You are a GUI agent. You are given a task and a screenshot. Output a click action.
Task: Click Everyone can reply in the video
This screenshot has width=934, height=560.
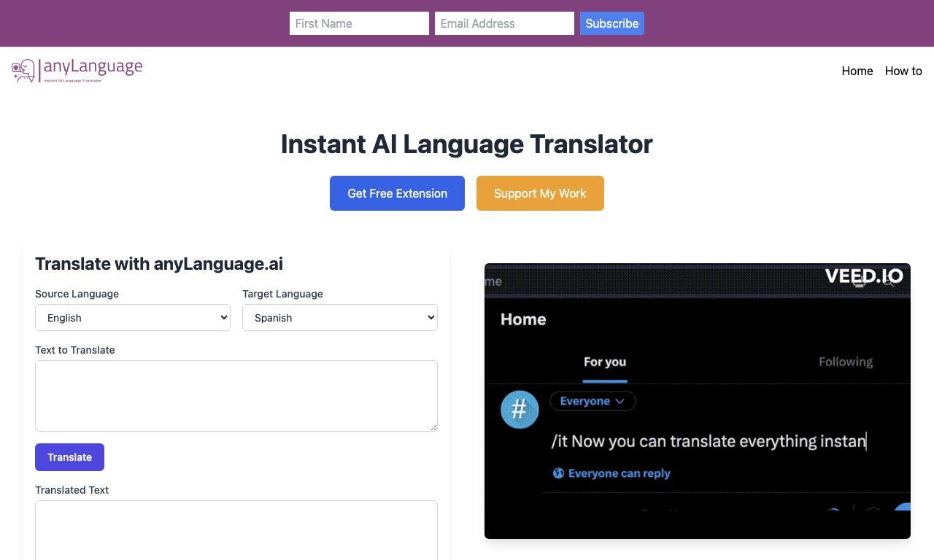click(611, 473)
